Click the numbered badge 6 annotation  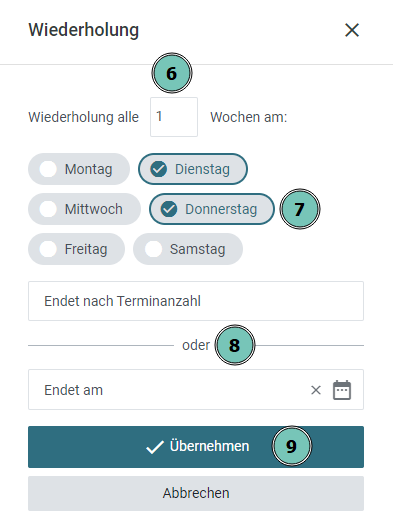(x=172, y=73)
